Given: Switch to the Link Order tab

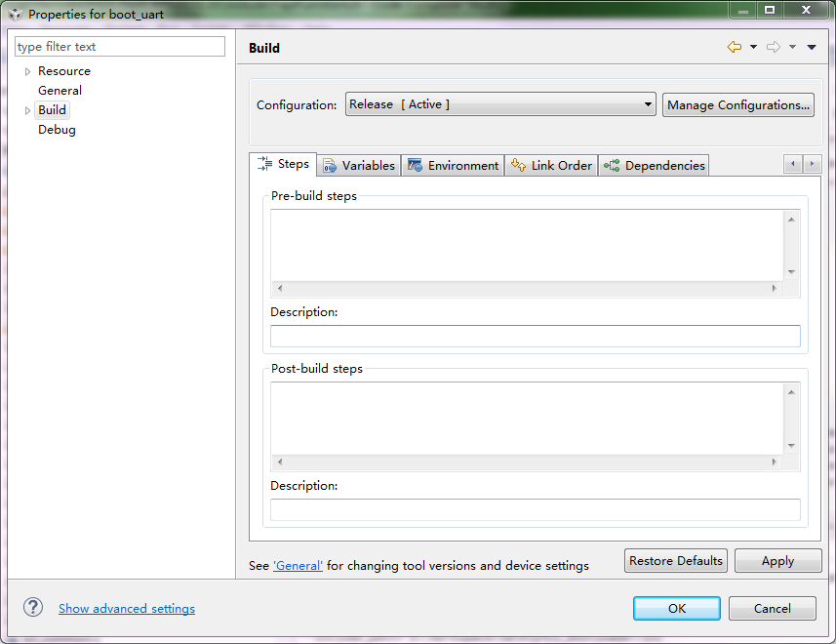Looking at the screenshot, I should [551, 165].
